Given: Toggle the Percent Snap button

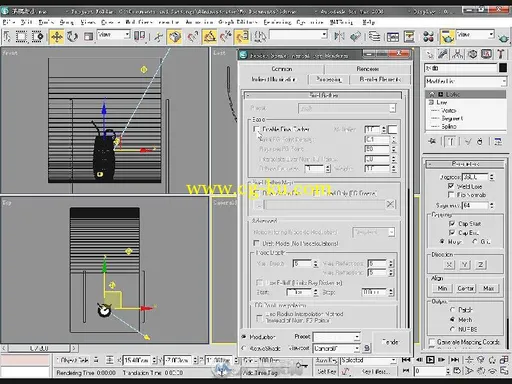Looking at the screenshot, I should [226, 36].
